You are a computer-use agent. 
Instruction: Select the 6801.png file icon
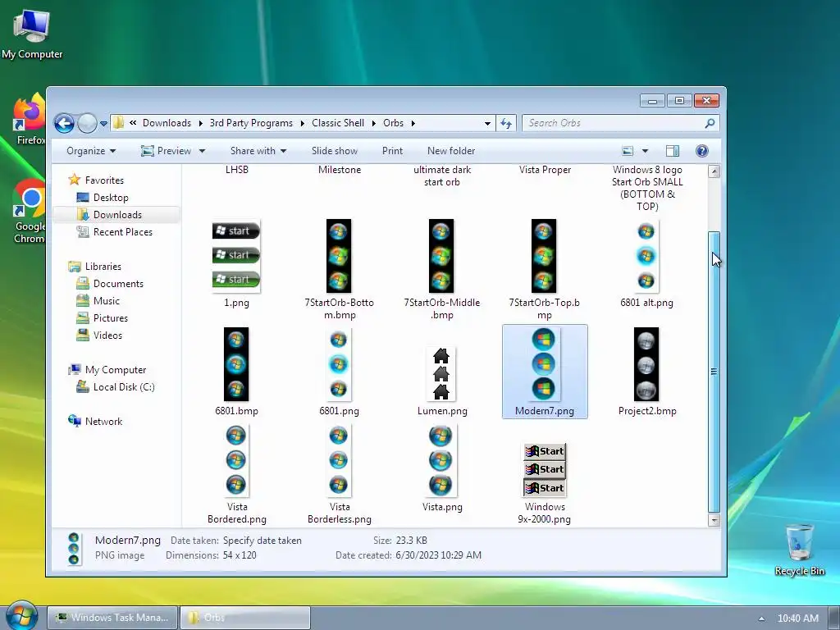[x=339, y=363]
